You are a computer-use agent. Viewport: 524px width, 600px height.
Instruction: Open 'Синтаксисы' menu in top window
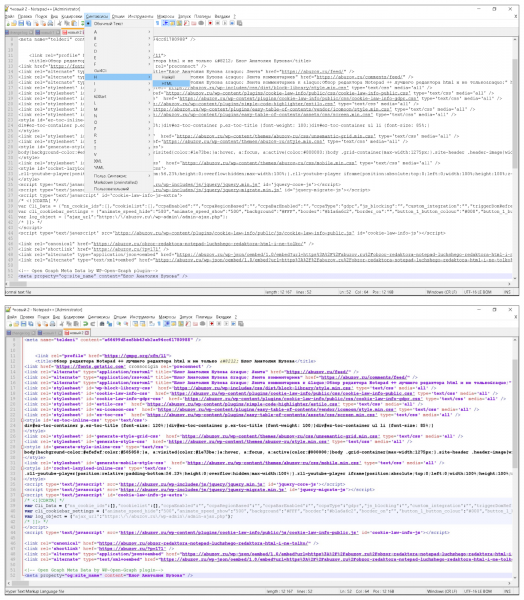click(97, 16)
